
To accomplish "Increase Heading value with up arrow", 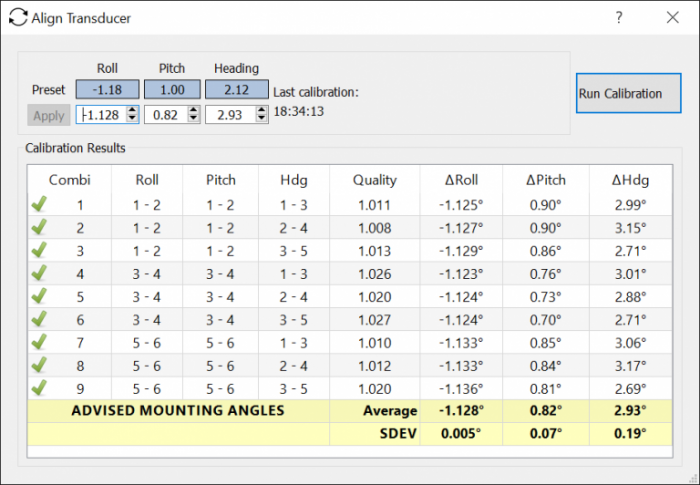I will pos(262,110).
